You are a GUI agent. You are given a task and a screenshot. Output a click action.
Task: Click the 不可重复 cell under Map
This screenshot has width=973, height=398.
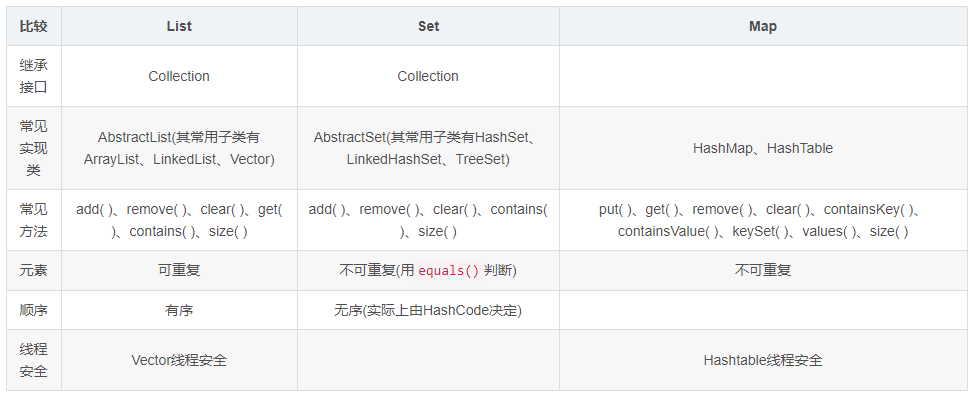click(763, 271)
